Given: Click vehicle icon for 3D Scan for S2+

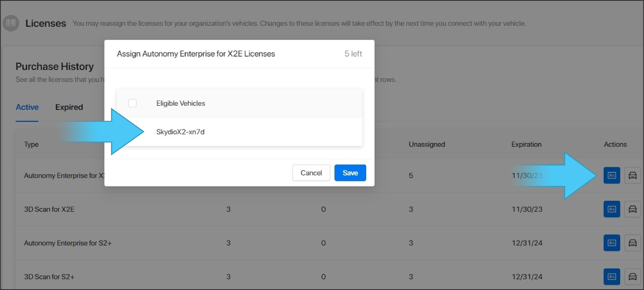Looking at the screenshot, I should point(632,277).
